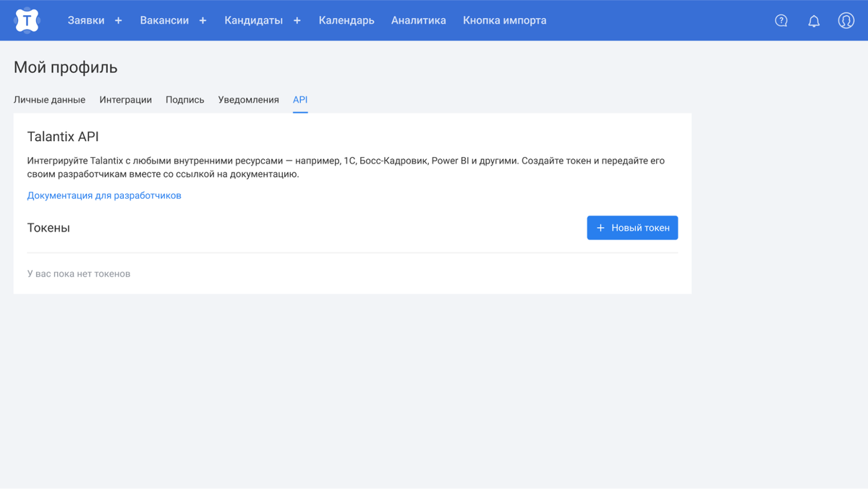Image resolution: width=868 pixels, height=489 pixels.
Task: Add a new vacancy via Вакансии plus
Action: [203, 20]
